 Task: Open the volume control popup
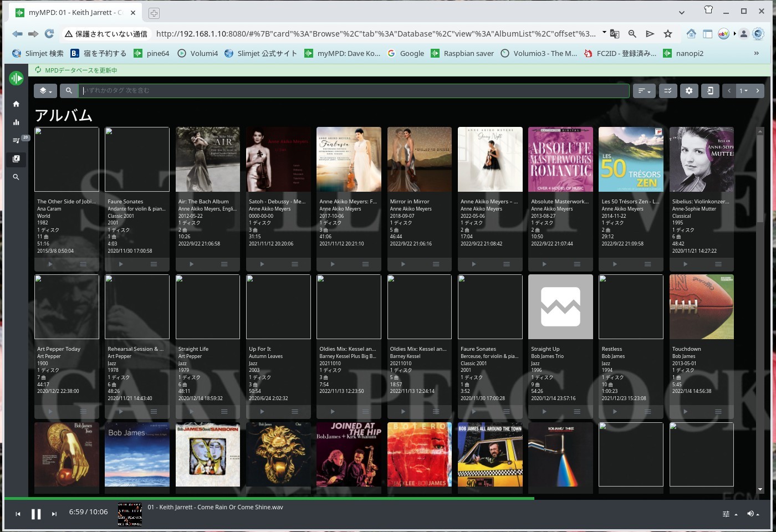[753, 514]
